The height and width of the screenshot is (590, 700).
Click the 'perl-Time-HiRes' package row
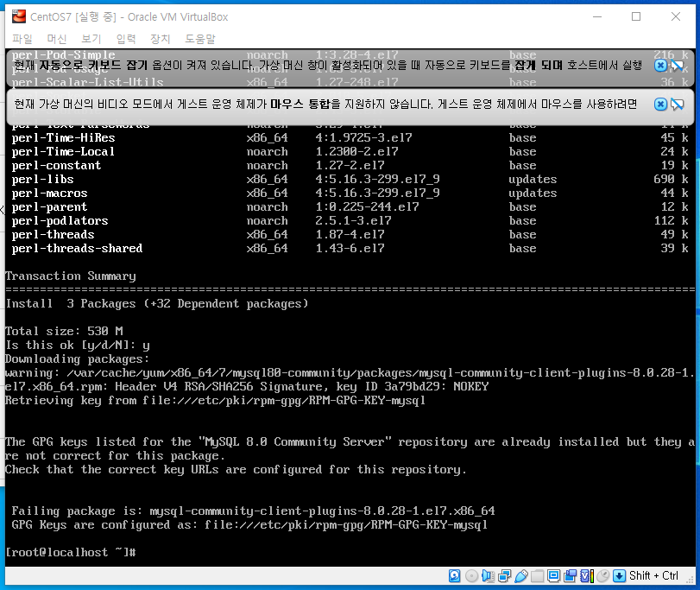pos(350,137)
